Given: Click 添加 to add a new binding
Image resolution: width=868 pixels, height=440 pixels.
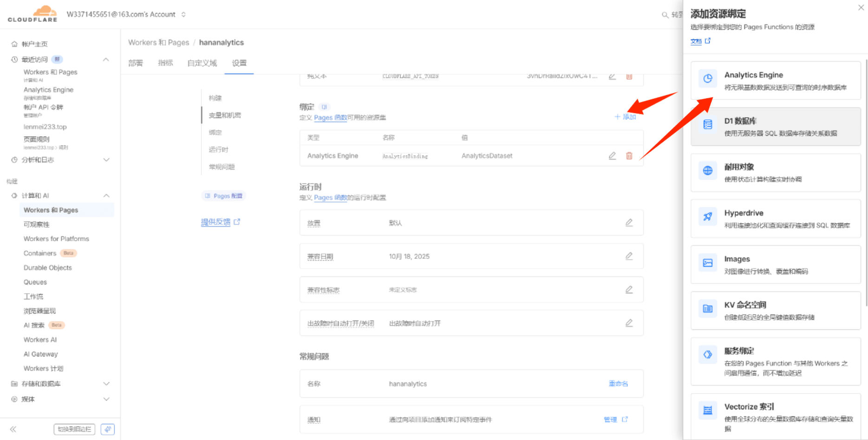Looking at the screenshot, I should point(625,117).
